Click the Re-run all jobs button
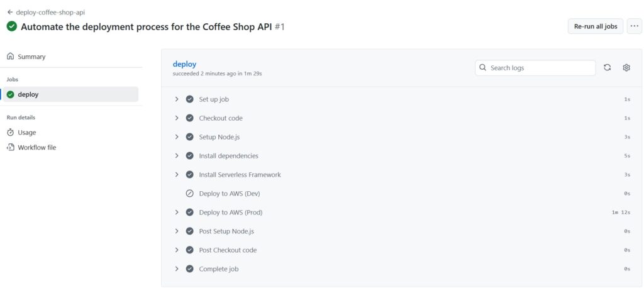The width and height of the screenshot is (644, 288). (596, 26)
